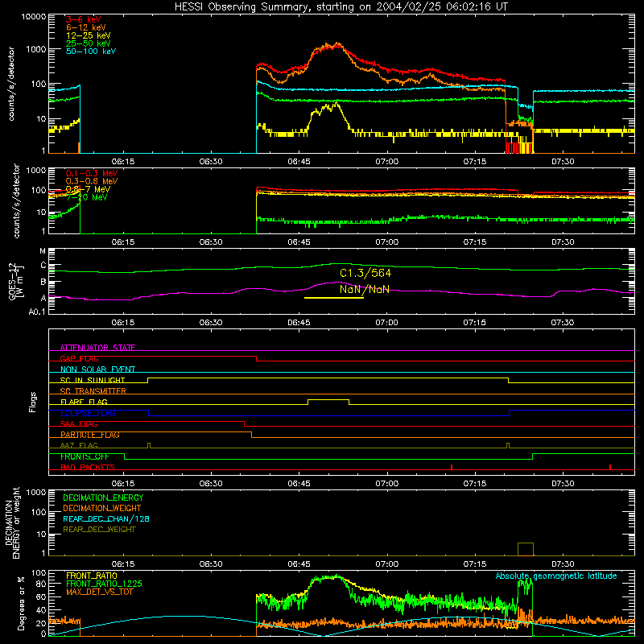The width and height of the screenshot is (644, 644).
Task: Select the green FRONTS_OFF label
Action: click(85, 456)
